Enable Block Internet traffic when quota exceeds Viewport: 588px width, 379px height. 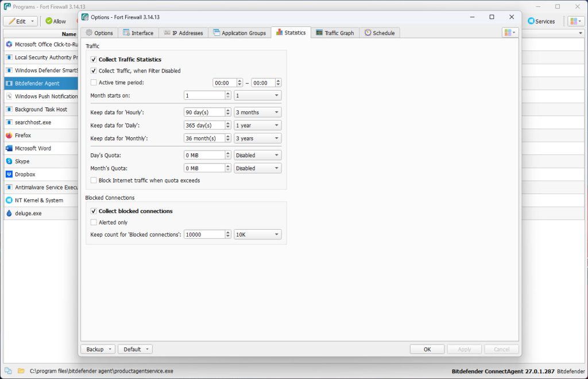(94, 180)
